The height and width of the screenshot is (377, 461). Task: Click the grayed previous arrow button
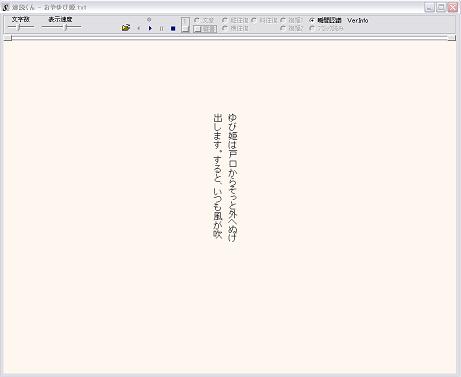(139, 28)
